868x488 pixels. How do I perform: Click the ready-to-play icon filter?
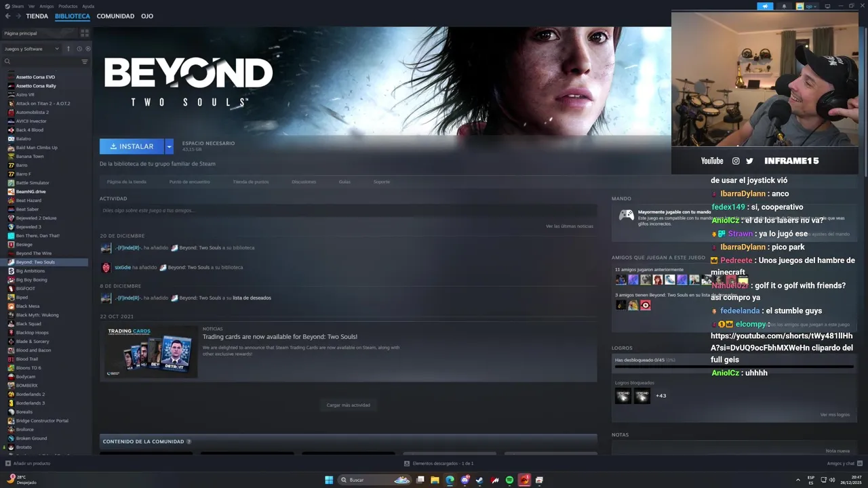[x=87, y=49]
